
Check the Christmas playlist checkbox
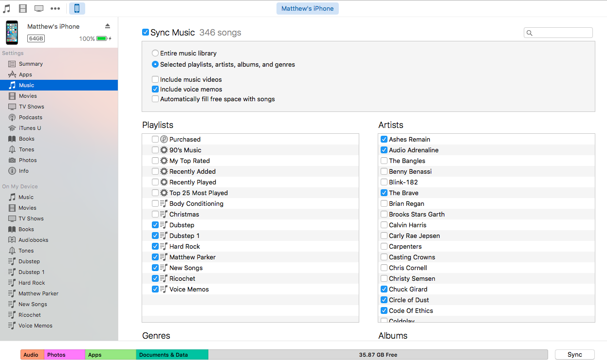coord(155,214)
